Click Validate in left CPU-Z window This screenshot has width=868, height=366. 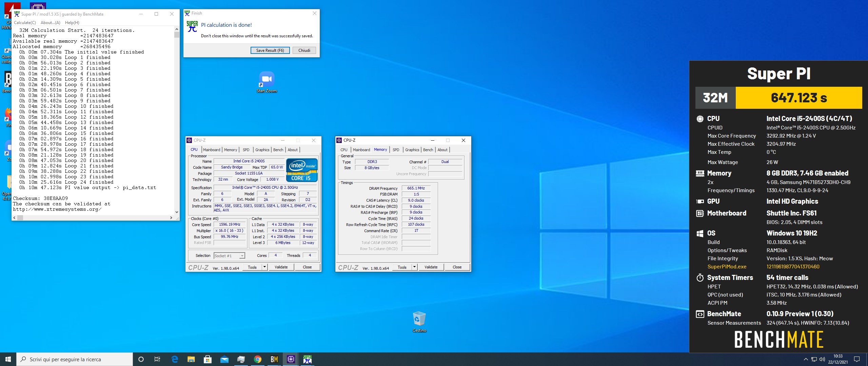point(281,267)
